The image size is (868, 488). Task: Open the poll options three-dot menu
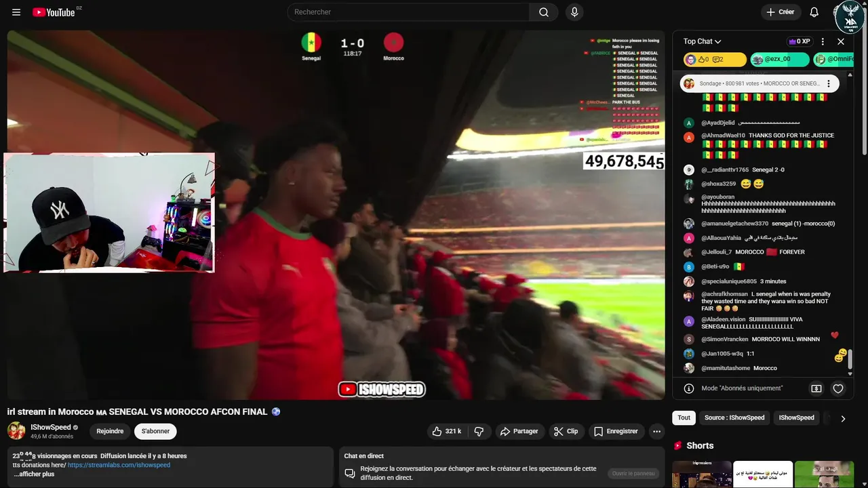click(x=828, y=84)
